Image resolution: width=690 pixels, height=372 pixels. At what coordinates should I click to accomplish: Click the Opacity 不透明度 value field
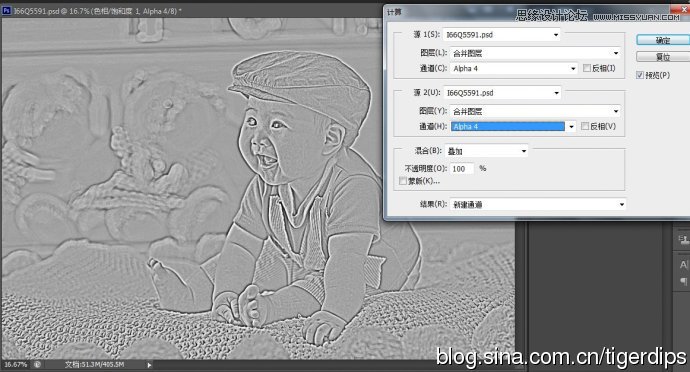click(462, 169)
